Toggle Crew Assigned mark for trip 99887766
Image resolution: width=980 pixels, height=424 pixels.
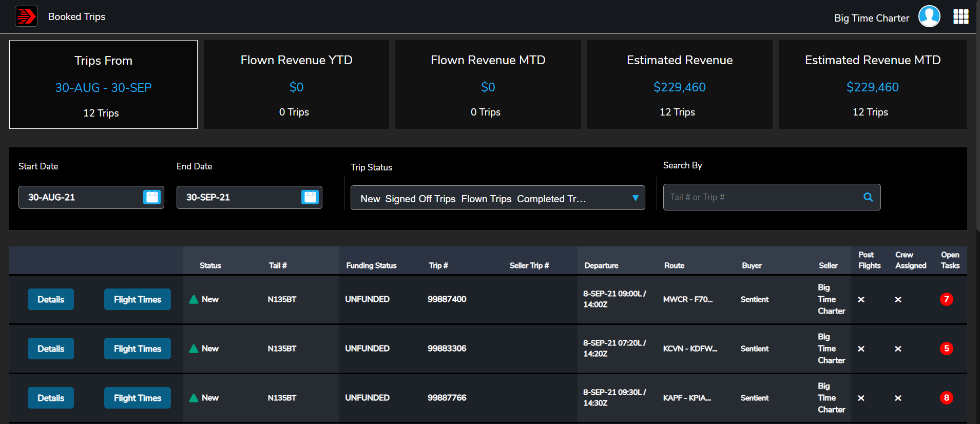(x=898, y=398)
